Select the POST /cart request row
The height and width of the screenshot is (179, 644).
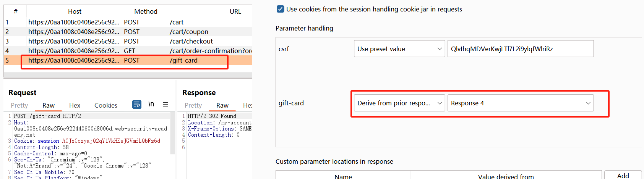[x=128, y=22]
